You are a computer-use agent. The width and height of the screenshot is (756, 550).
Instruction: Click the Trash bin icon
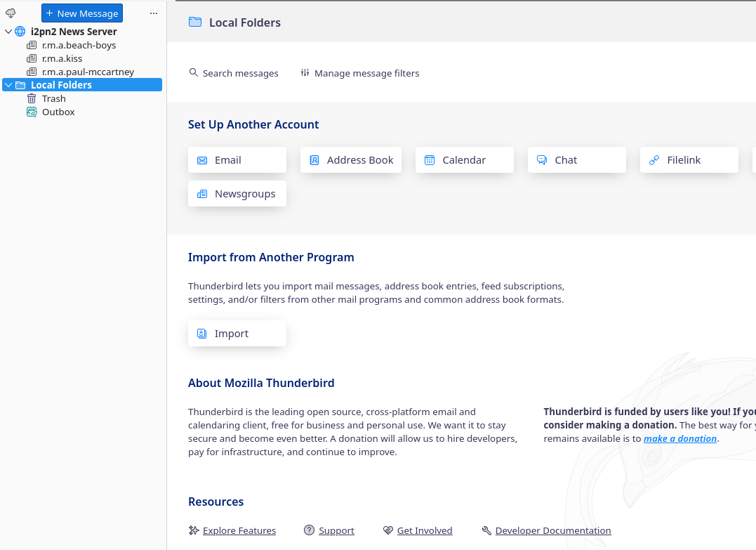32,98
